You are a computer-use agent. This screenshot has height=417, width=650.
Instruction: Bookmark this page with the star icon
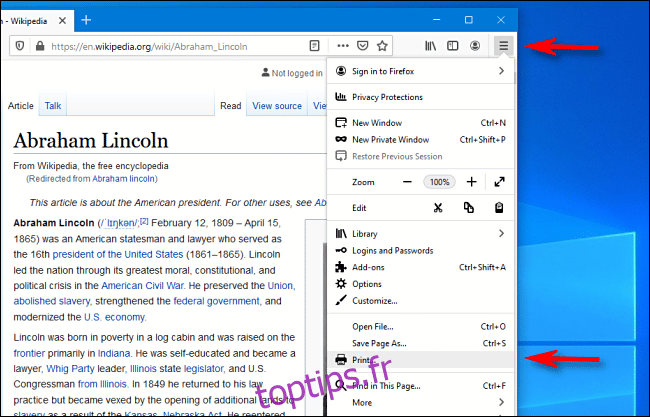[x=382, y=46]
